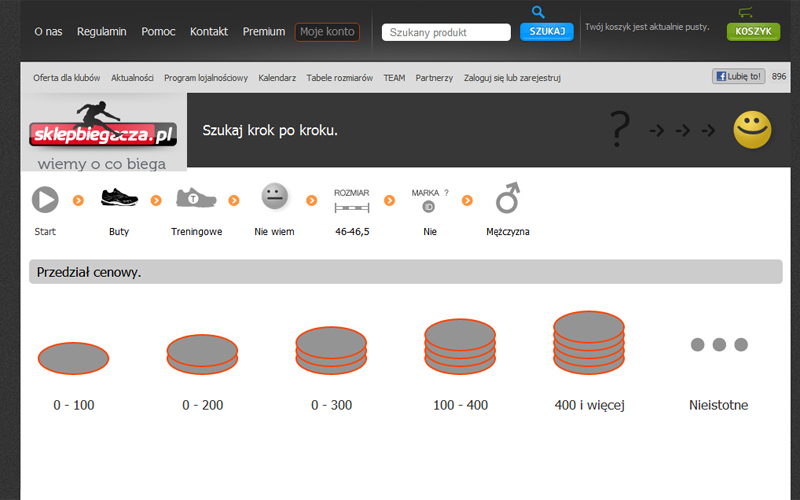This screenshot has height=500, width=800.
Task: Click the Start play icon step
Action: [x=45, y=199]
